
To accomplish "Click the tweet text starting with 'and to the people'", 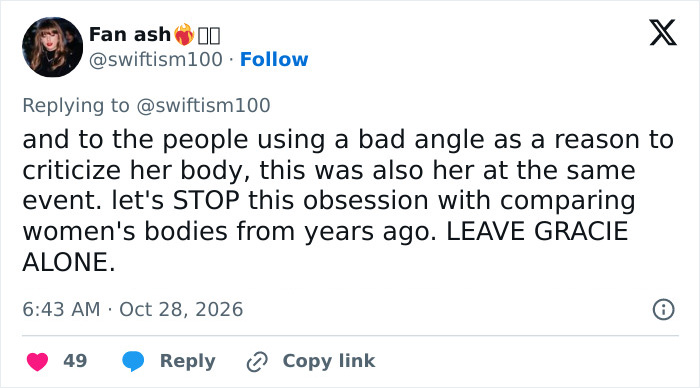I will (348, 200).
